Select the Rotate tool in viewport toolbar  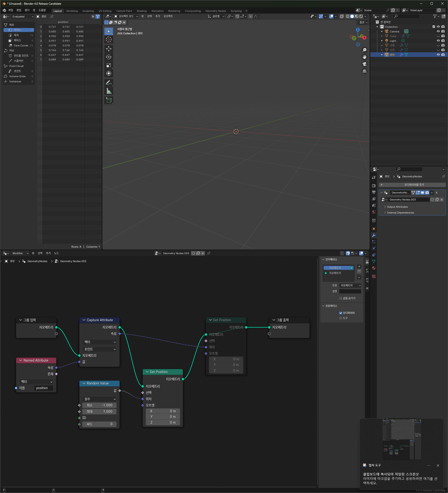pos(109,57)
